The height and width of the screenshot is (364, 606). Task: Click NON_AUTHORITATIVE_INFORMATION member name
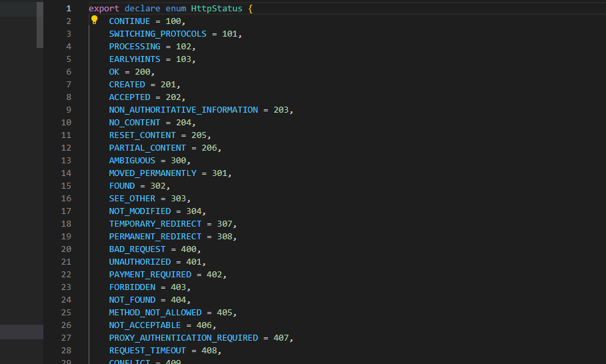pos(183,110)
